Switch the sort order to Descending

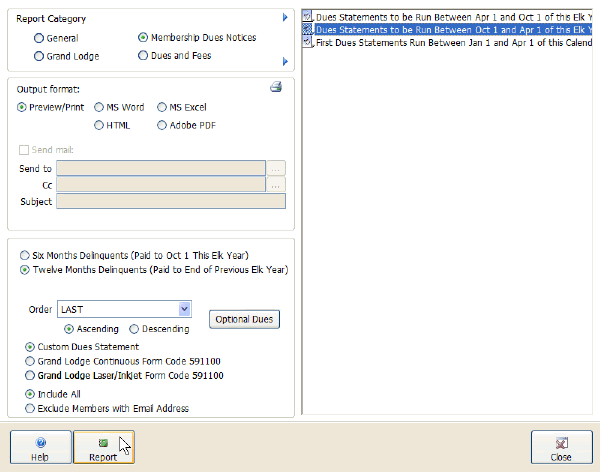point(135,329)
